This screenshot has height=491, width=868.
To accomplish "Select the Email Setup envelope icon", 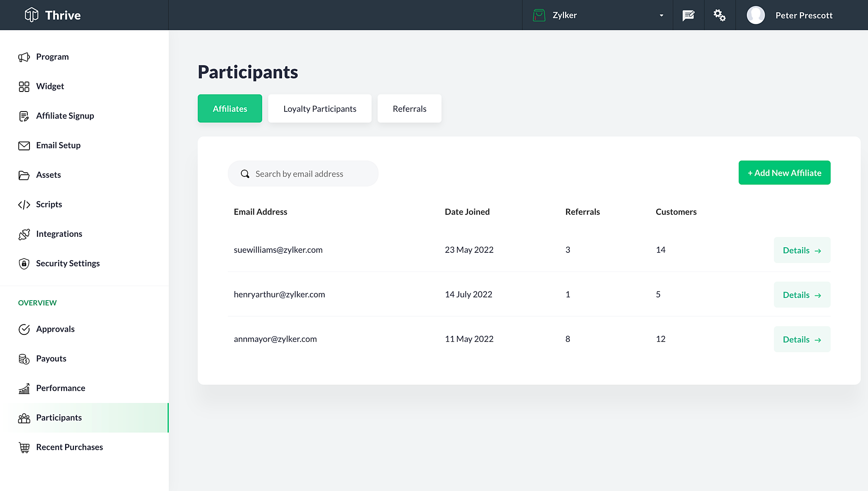I will (x=24, y=145).
